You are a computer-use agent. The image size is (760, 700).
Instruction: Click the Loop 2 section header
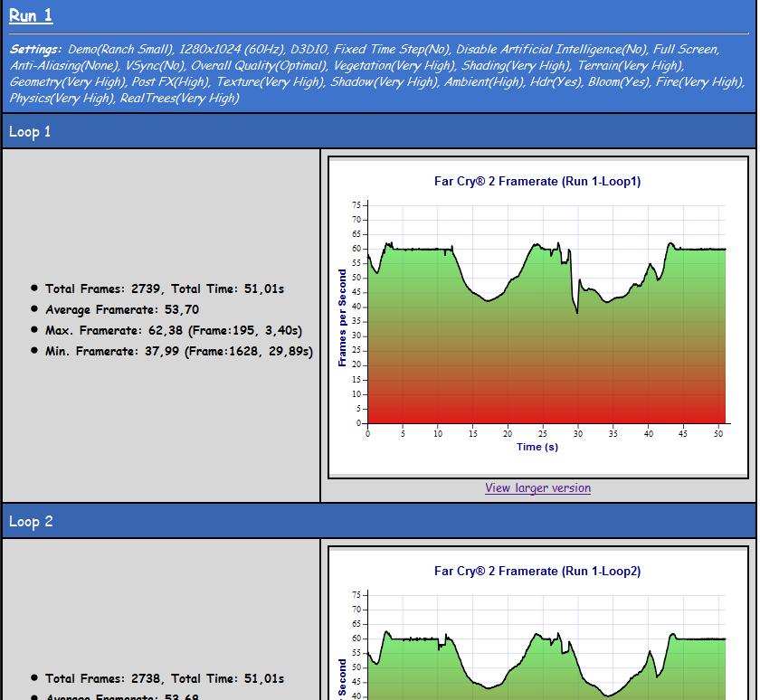coord(379,521)
